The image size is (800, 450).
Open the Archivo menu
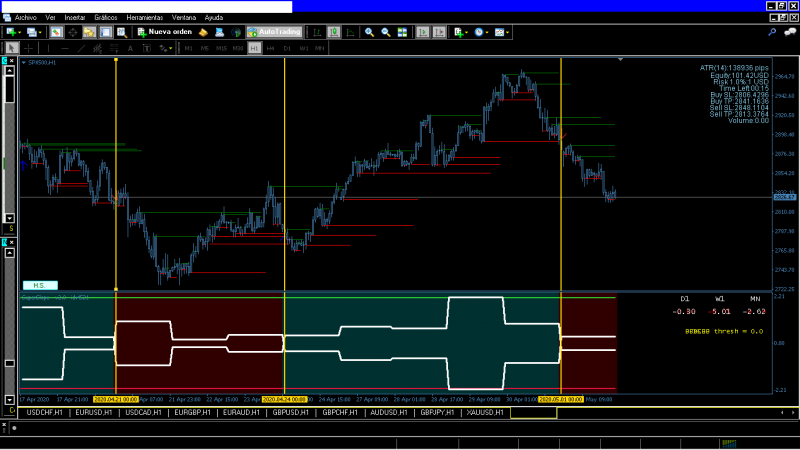(26, 17)
